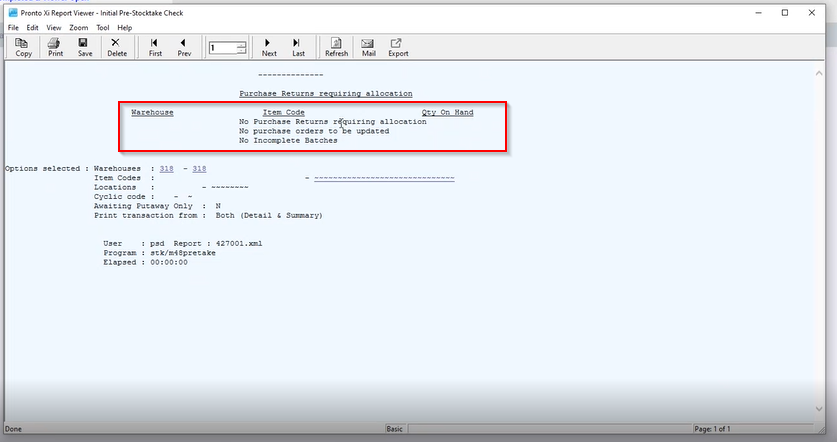Minimize the Report Viewer window

point(758,12)
